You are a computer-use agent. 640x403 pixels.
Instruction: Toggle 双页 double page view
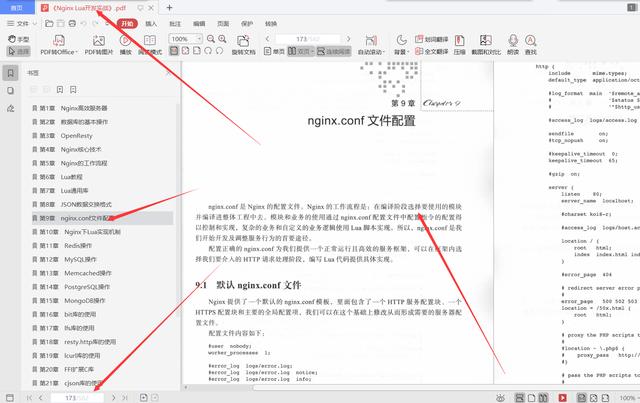click(x=301, y=51)
